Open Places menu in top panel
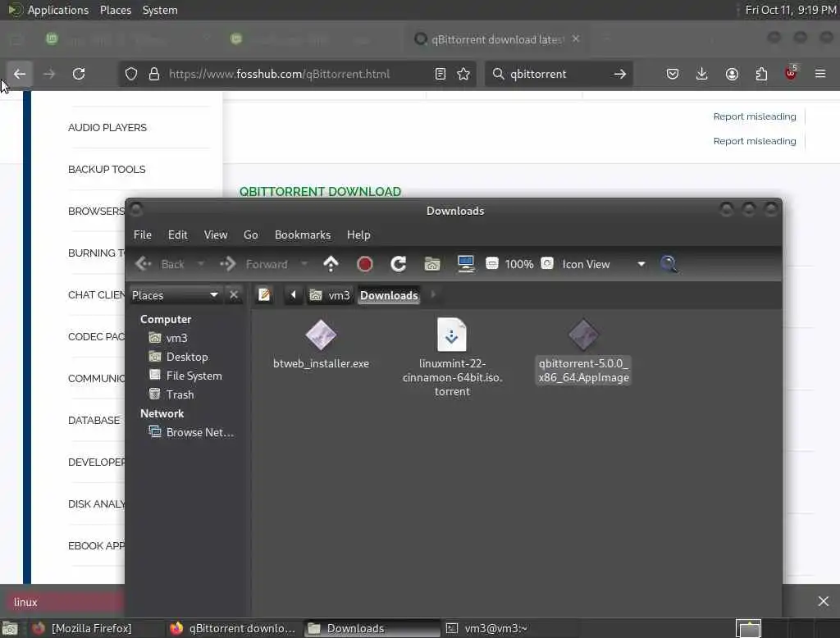The width and height of the screenshot is (840, 638). (115, 10)
